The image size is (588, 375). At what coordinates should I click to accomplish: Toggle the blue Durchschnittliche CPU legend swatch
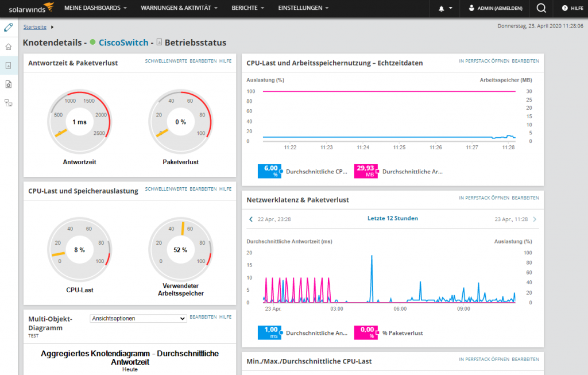point(269,171)
